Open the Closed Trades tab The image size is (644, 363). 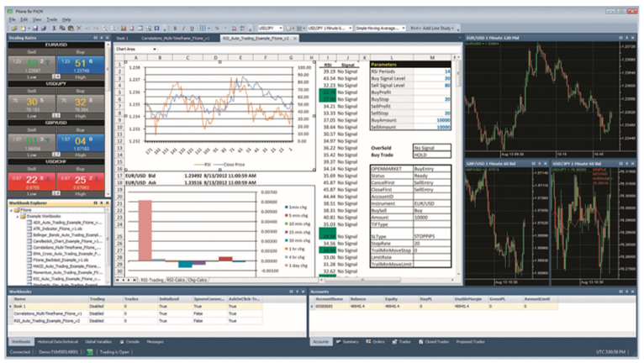click(x=434, y=342)
